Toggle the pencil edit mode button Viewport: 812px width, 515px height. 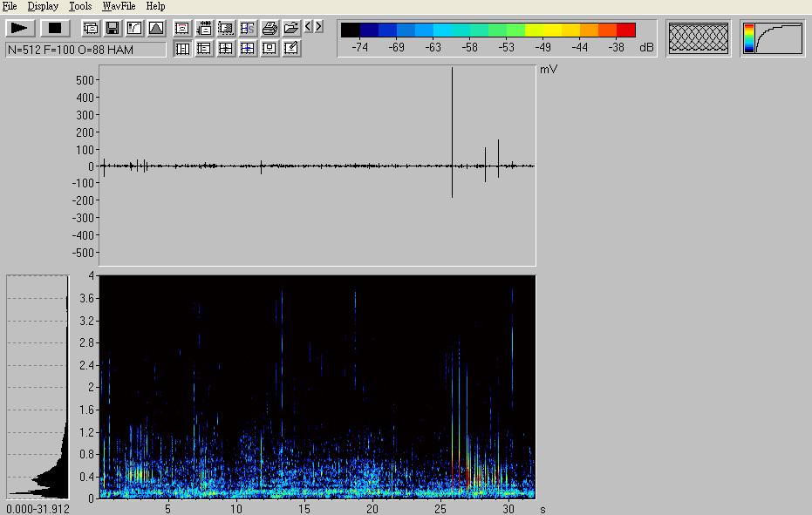click(x=291, y=49)
